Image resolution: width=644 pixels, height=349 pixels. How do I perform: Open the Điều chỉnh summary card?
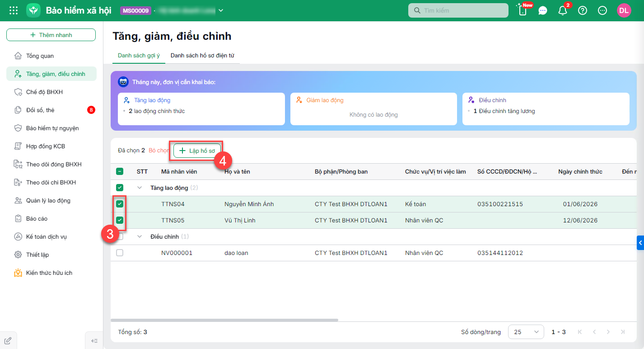546,109
